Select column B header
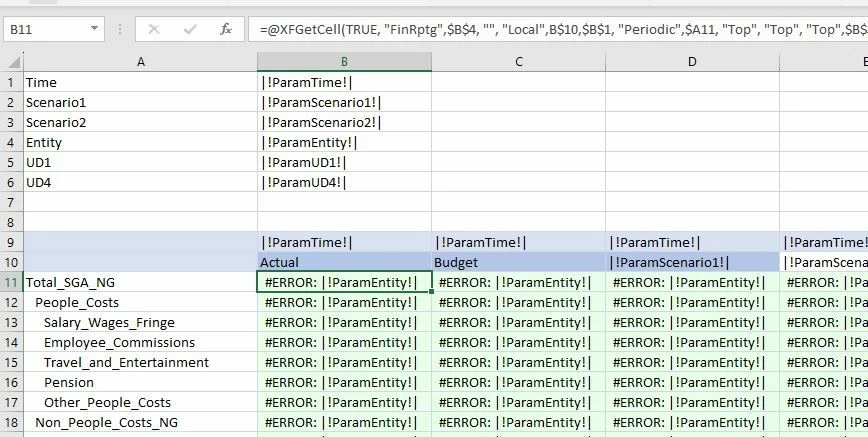The width and height of the screenshot is (868, 437). coord(344,62)
